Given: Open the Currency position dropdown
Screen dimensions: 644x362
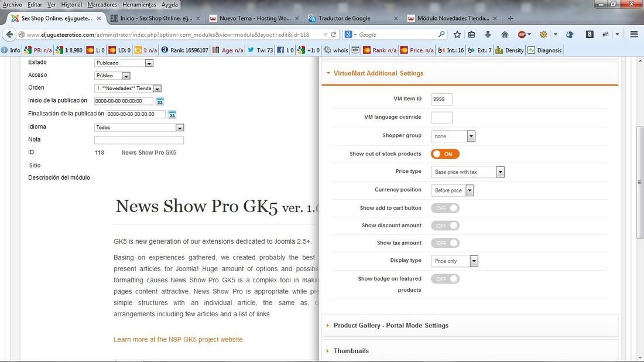Looking at the screenshot, I should (452, 190).
